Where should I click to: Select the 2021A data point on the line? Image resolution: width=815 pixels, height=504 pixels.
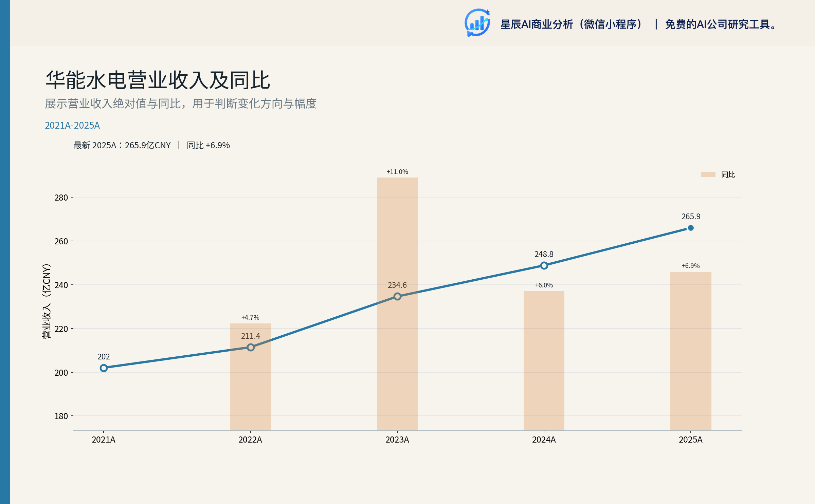104,368
